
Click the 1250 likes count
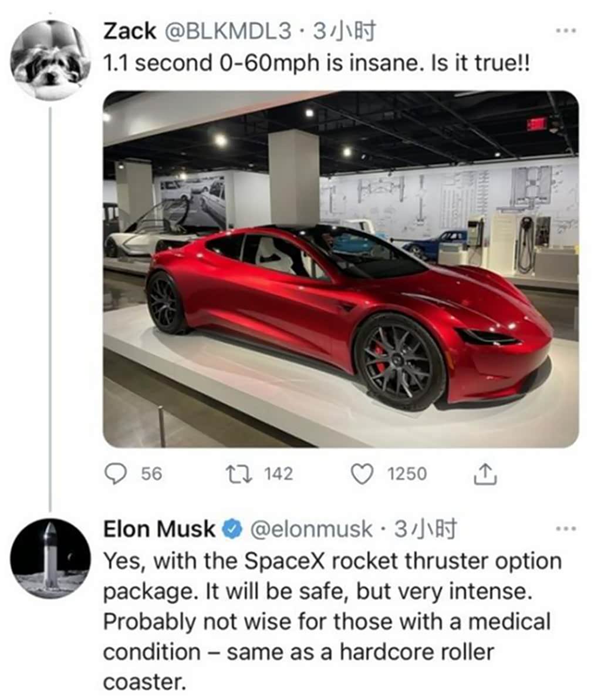pos(407,474)
